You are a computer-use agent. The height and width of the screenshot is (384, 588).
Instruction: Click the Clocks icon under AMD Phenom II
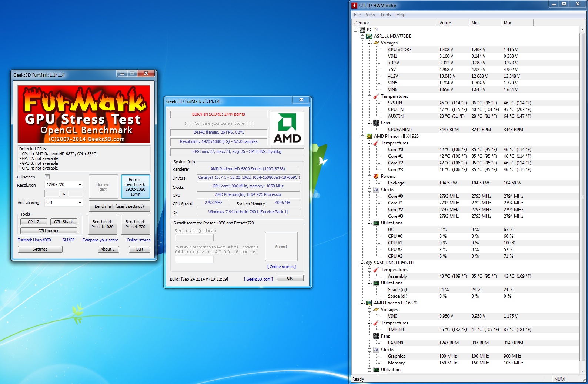pos(376,190)
